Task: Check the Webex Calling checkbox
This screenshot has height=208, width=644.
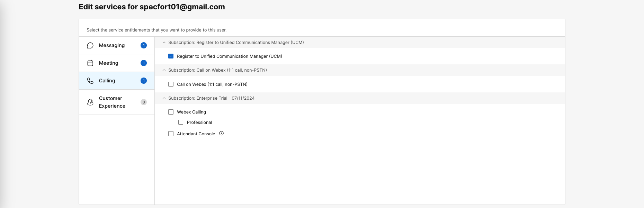Action: pos(171,112)
